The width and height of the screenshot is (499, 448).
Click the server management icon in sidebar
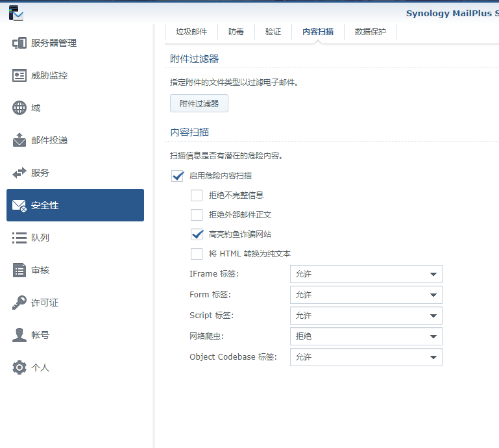point(19,43)
